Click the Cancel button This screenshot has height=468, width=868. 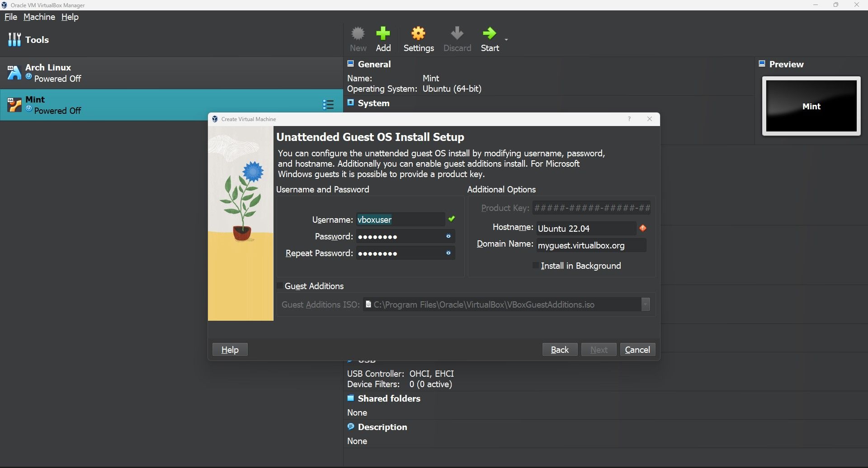[x=637, y=350]
